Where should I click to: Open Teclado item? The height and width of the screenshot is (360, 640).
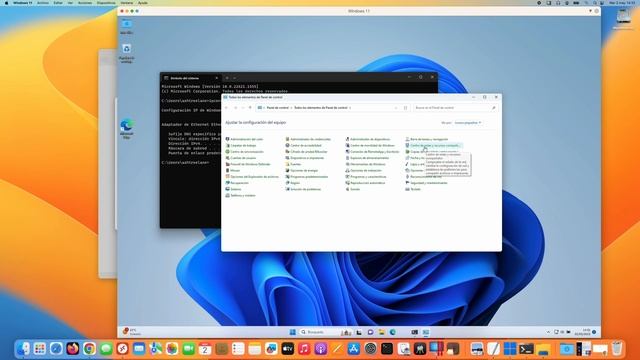click(x=413, y=189)
